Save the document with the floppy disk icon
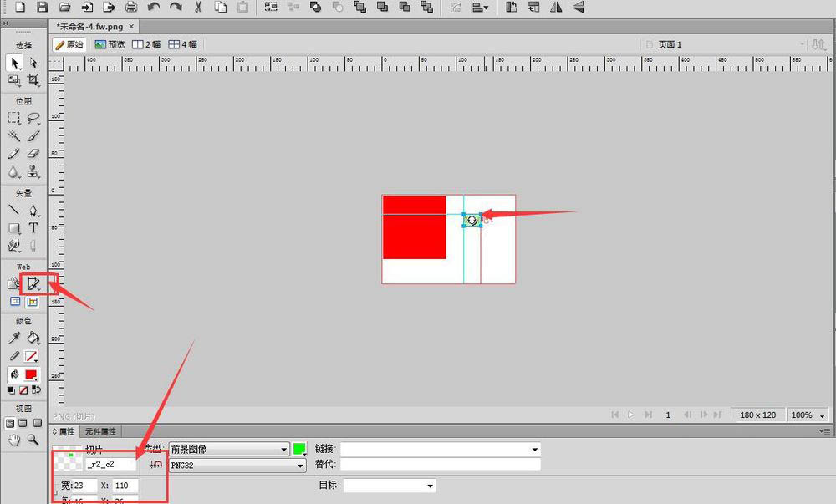The height and width of the screenshot is (504, 836). [43, 7]
